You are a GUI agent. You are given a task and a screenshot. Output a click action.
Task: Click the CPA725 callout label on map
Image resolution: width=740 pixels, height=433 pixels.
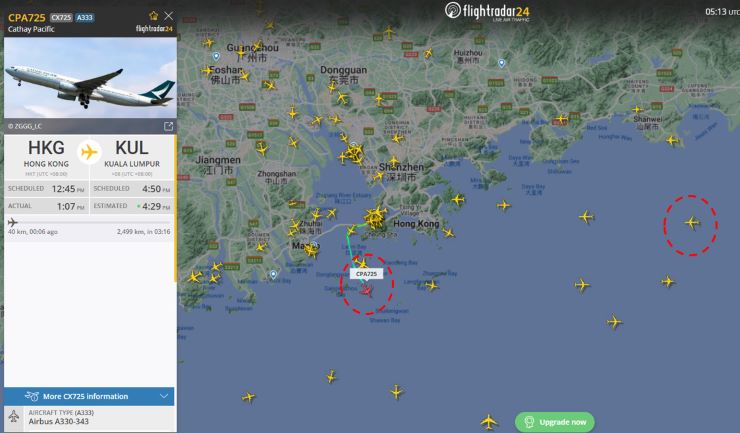366,274
